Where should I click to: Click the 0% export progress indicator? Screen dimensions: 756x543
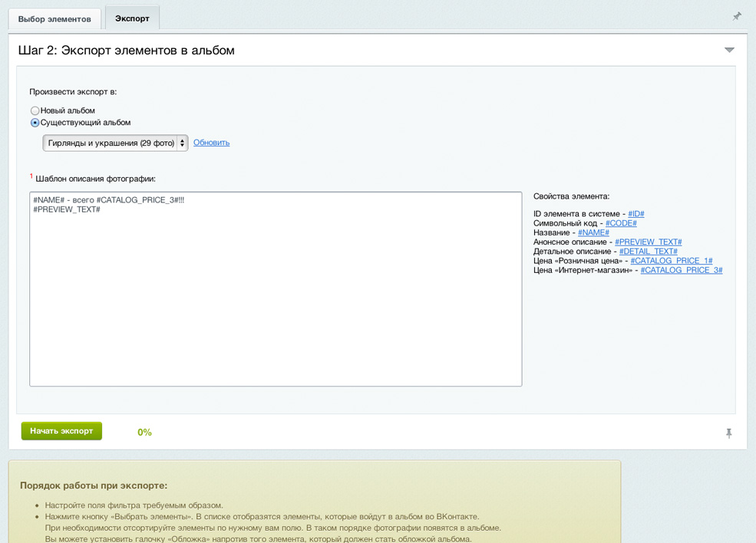tap(144, 433)
